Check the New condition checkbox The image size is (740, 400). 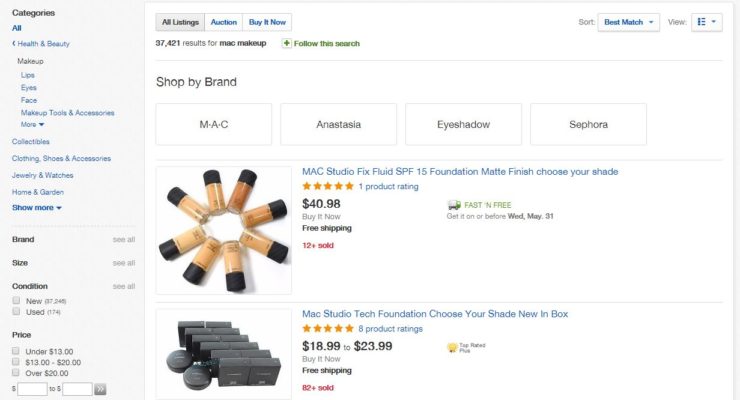click(x=16, y=300)
